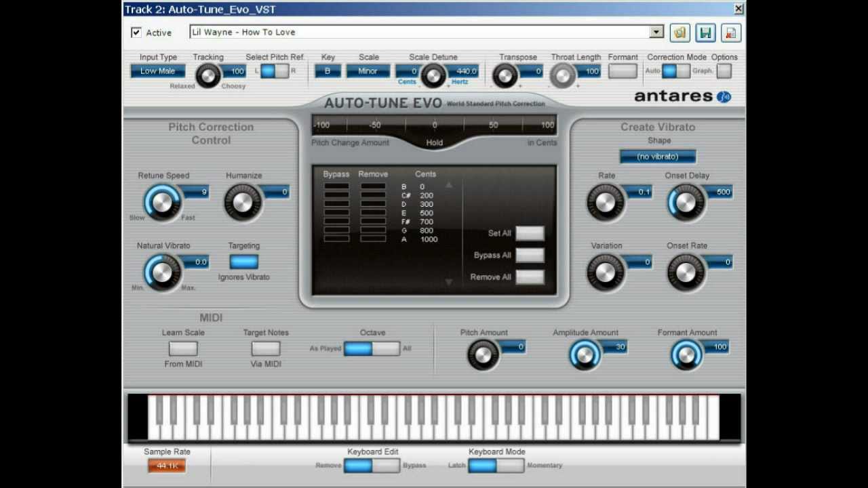Click the Onset Delay 500 field
Screen dimensions: 868x488
coord(719,192)
